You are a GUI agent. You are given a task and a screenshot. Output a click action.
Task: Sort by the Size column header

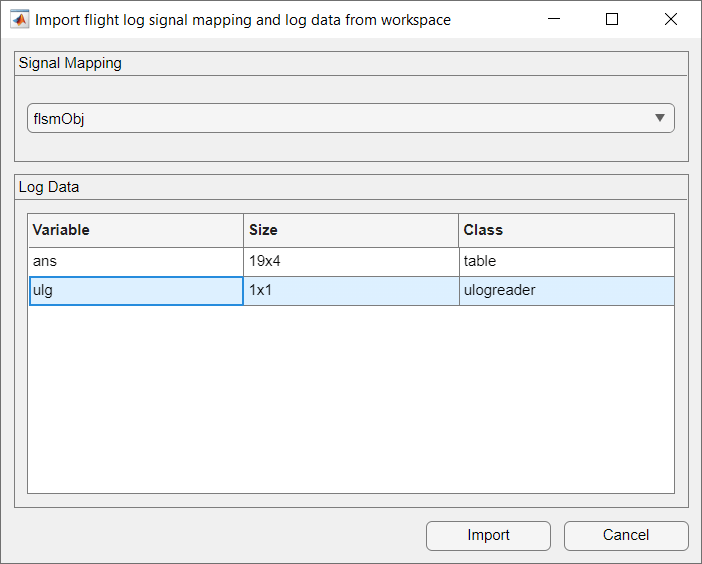coord(351,230)
